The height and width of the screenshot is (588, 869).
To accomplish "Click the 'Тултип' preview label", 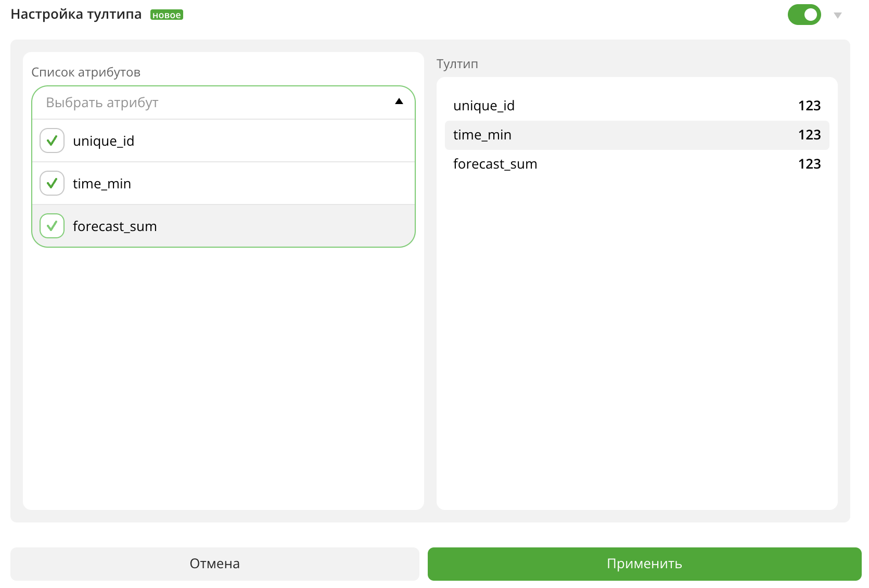I will tap(457, 64).
